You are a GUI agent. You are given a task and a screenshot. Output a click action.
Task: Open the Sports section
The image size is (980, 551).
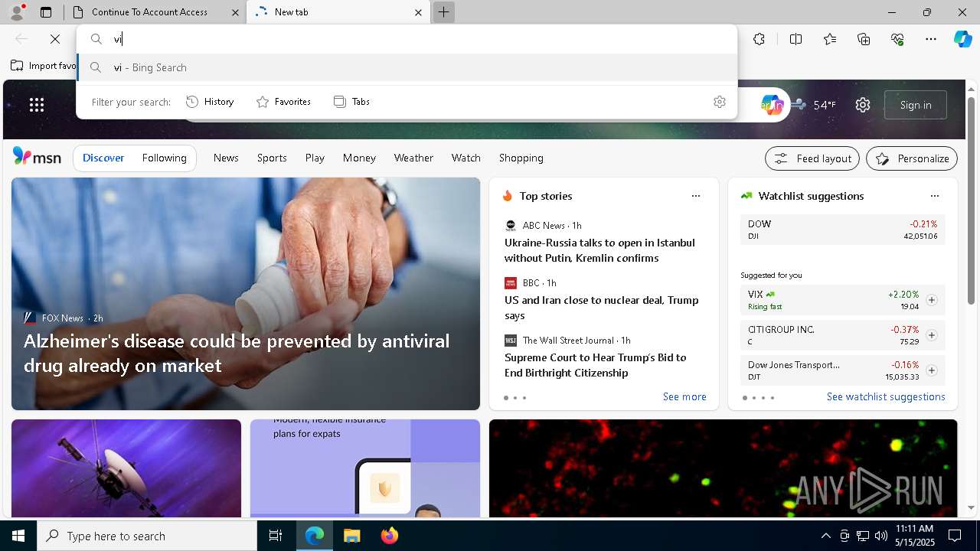point(272,158)
